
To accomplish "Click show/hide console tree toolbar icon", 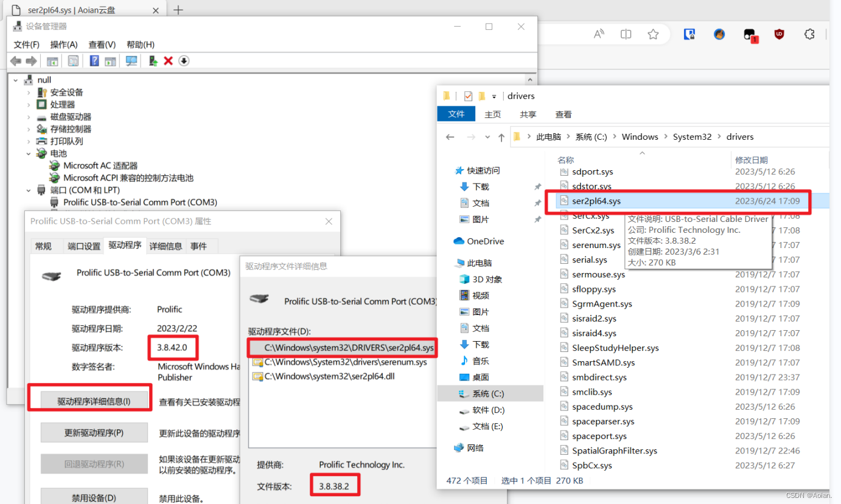I will (53, 61).
